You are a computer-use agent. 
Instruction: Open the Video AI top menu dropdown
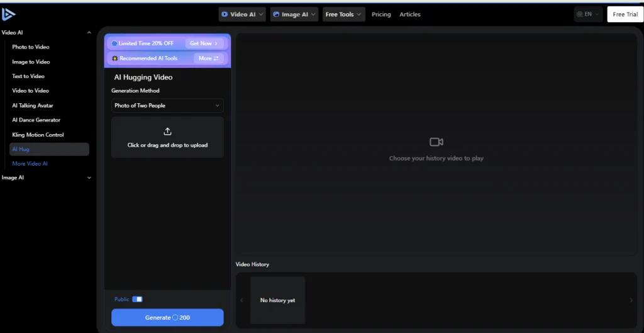242,14
